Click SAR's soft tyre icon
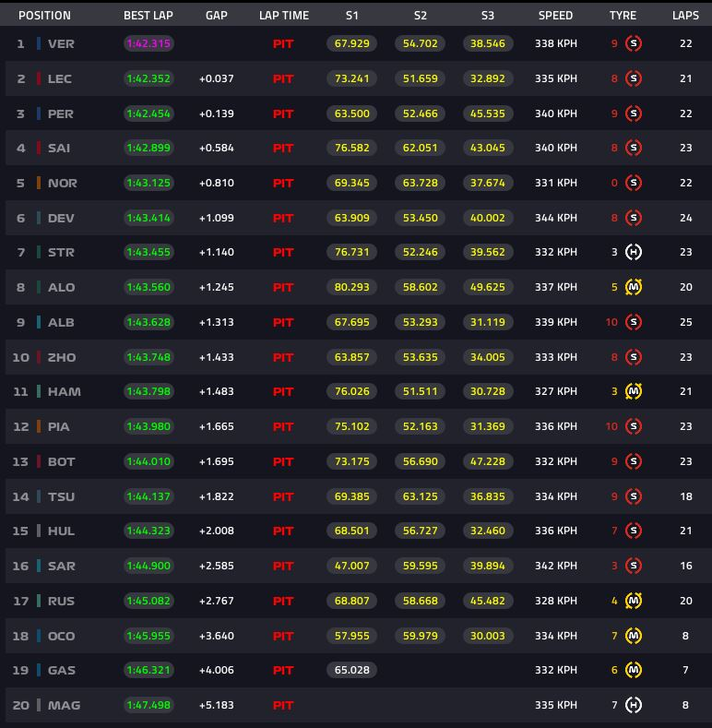The height and width of the screenshot is (728, 712). [633, 566]
